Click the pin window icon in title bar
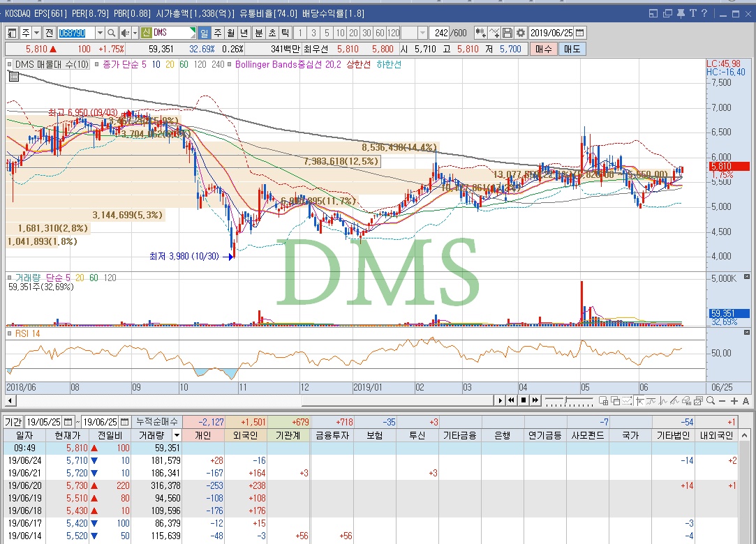Image resolution: width=756 pixels, height=544 pixels. click(681, 13)
